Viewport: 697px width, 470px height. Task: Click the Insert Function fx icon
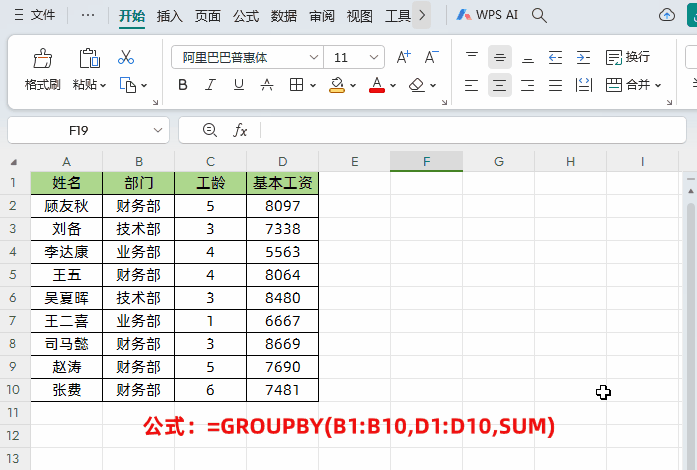[240, 130]
